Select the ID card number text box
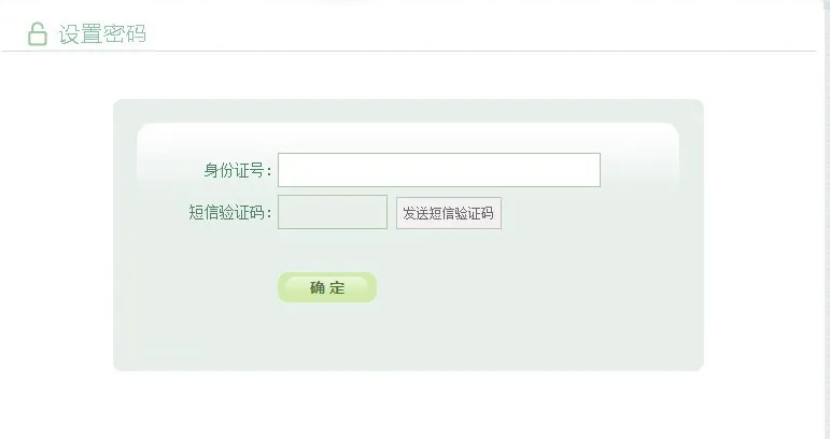The image size is (831, 439). pos(439,170)
